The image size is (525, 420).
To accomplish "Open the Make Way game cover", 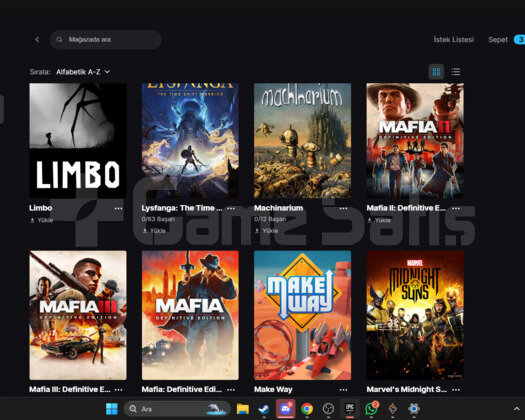I will pos(303,315).
